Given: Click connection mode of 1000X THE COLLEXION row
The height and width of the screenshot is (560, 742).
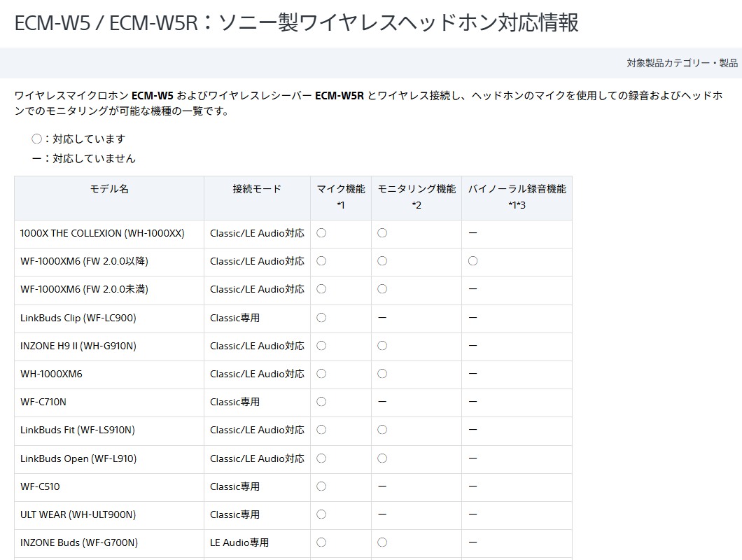Looking at the screenshot, I should point(257,233).
